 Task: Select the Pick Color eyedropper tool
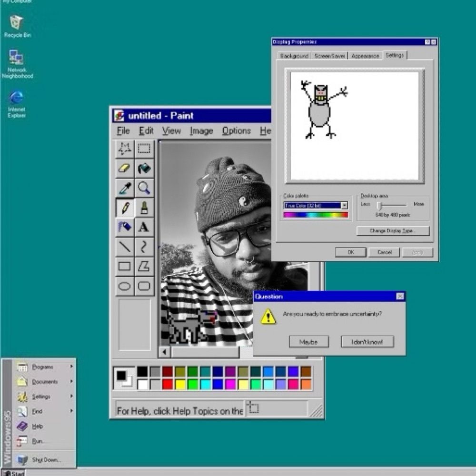[124, 188]
